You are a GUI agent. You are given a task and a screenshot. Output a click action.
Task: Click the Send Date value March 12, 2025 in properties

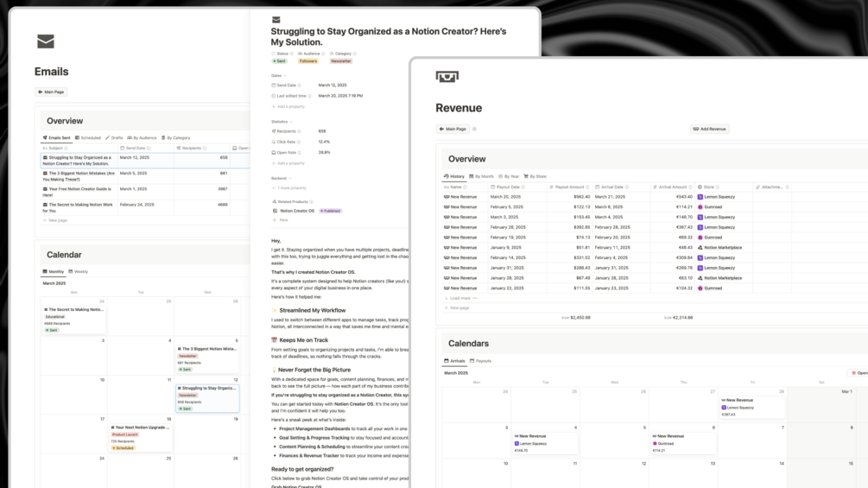pyautogui.click(x=333, y=86)
